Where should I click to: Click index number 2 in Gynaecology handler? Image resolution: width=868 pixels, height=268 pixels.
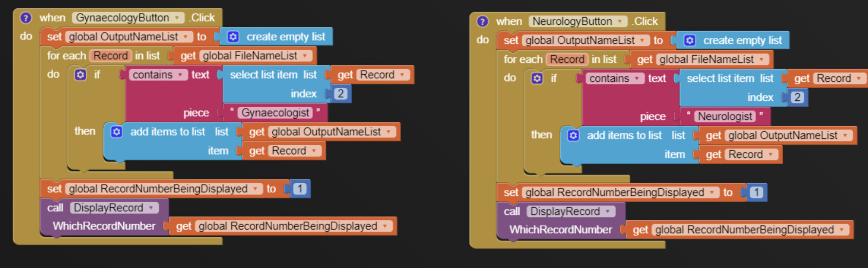[340, 94]
